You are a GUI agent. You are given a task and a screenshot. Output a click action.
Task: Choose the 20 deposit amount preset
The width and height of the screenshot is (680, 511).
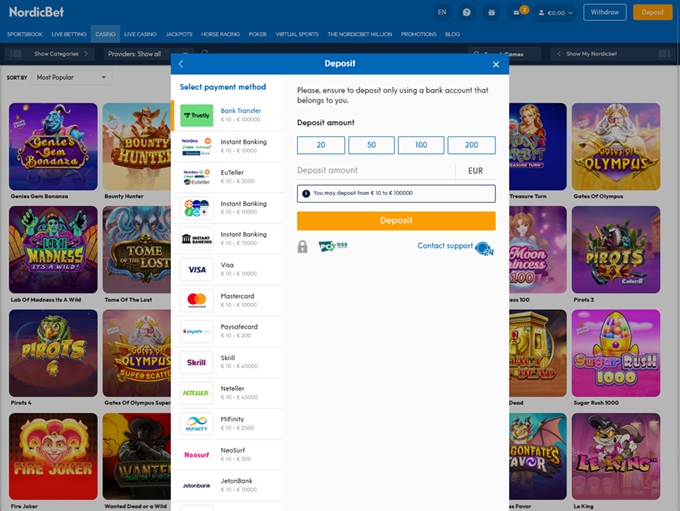coord(321,145)
